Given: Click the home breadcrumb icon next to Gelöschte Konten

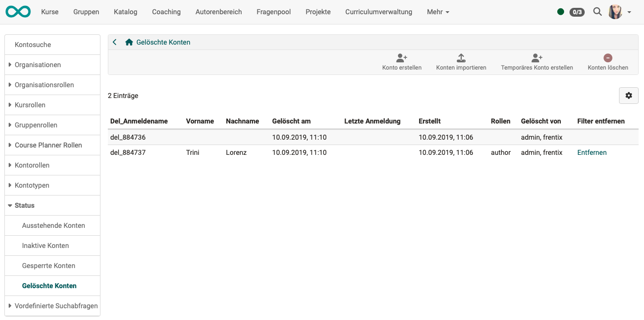Looking at the screenshot, I should 129,42.
